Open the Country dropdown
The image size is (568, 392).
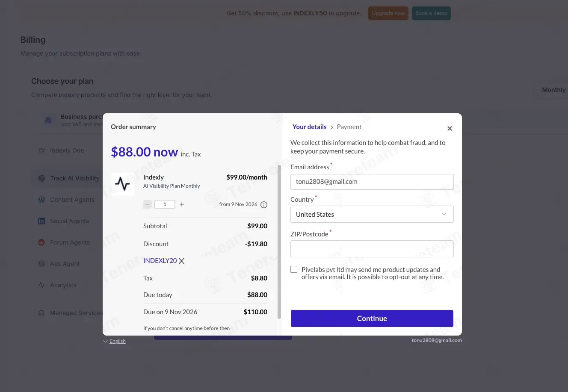coord(372,214)
